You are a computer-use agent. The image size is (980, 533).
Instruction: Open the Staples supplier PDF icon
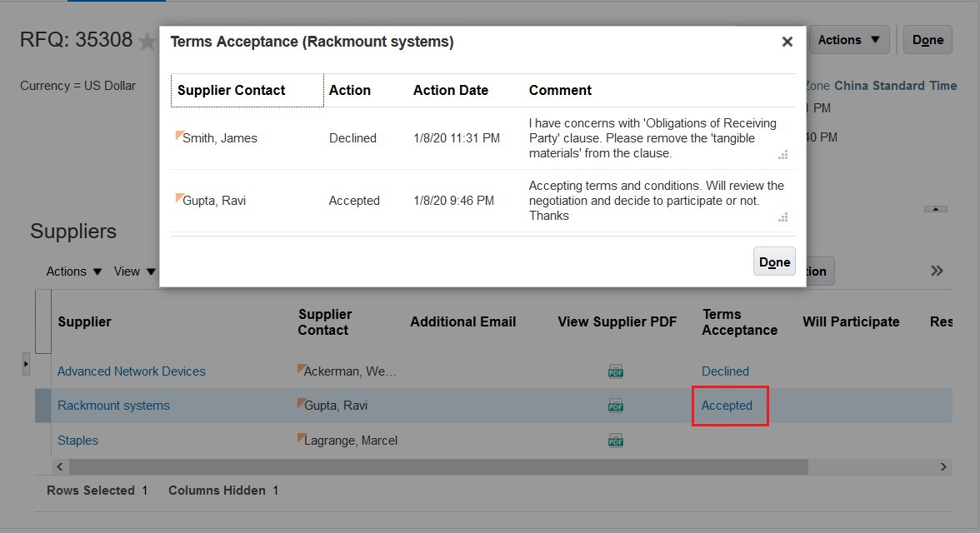click(616, 441)
